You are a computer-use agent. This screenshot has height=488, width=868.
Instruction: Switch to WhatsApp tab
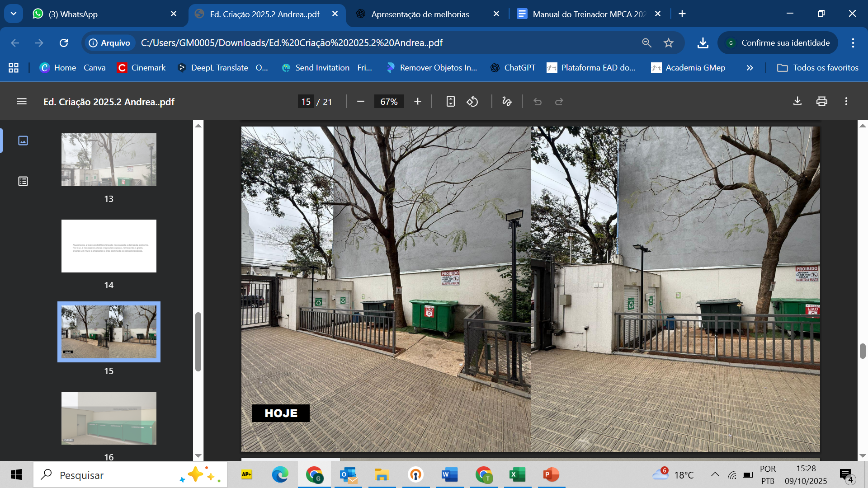105,14
